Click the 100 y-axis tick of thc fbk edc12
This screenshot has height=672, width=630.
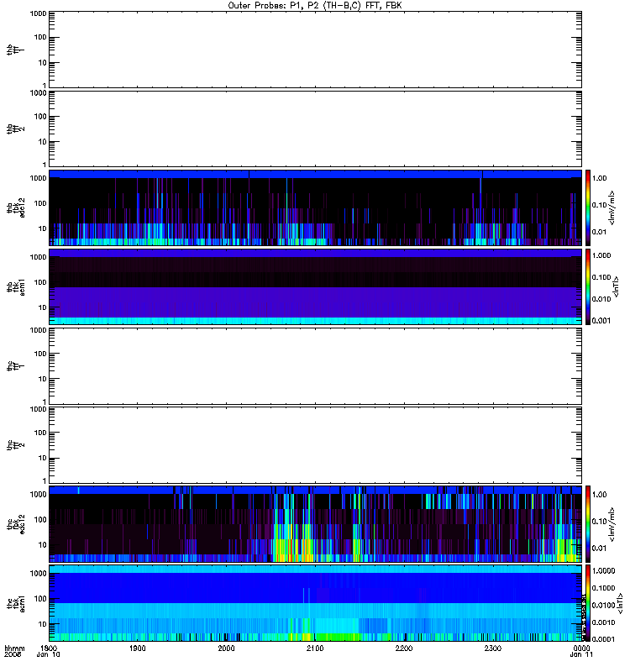40,519
